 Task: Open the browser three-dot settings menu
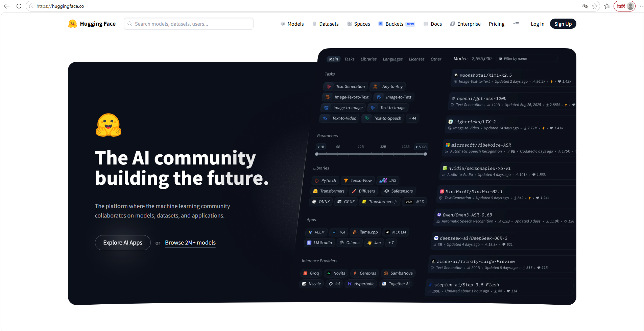tap(642, 6)
